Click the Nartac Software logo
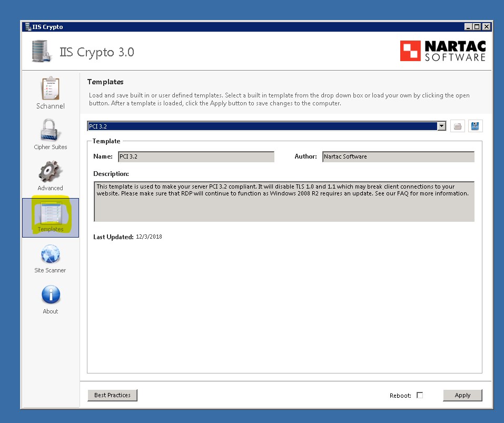 [443, 51]
